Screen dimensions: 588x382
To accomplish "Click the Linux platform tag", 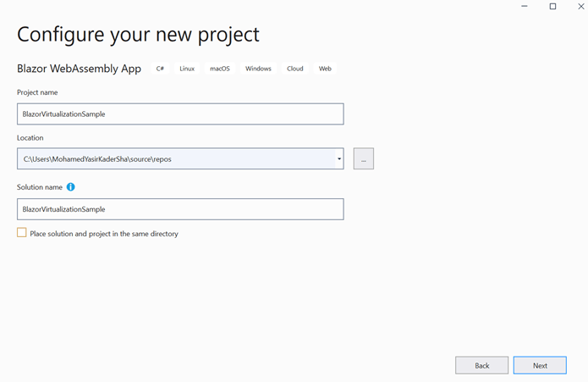I will click(x=187, y=69).
